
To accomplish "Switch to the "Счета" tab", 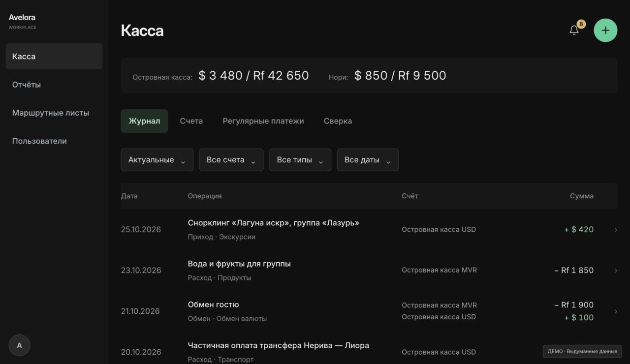I will [191, 121].
